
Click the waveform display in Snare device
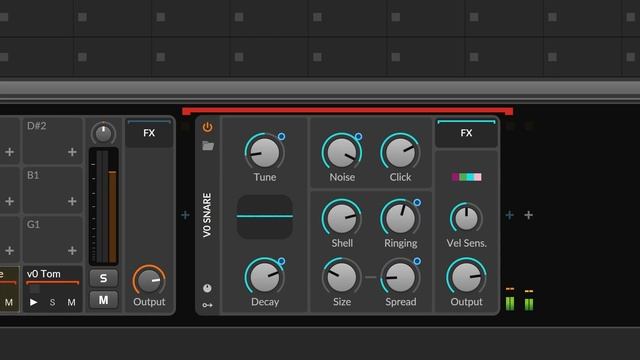(264, 216)
